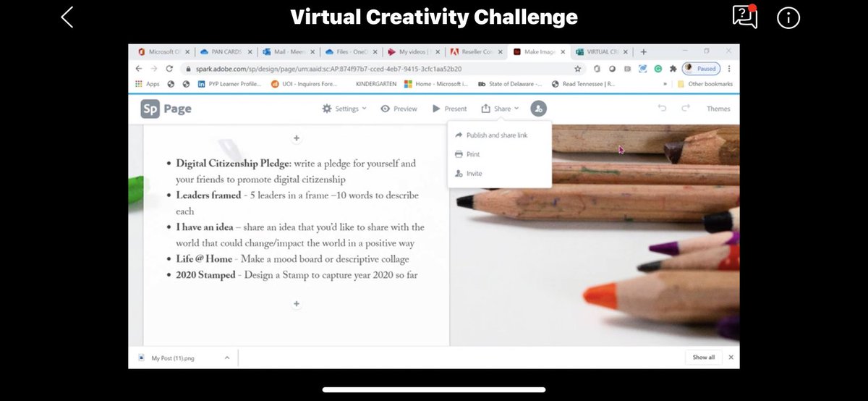Open the Settings gear menu

point(344,109)
